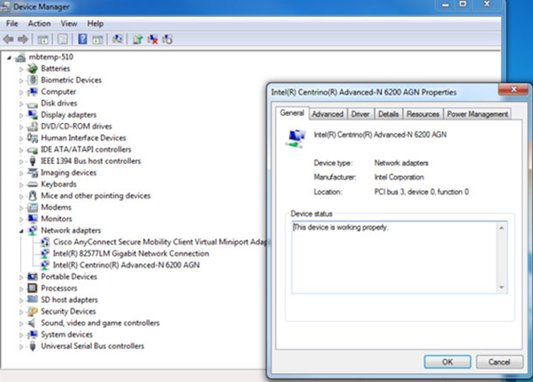Switch to the Details tab
Viewport: 533px width, 382px height.
point(388,114)
